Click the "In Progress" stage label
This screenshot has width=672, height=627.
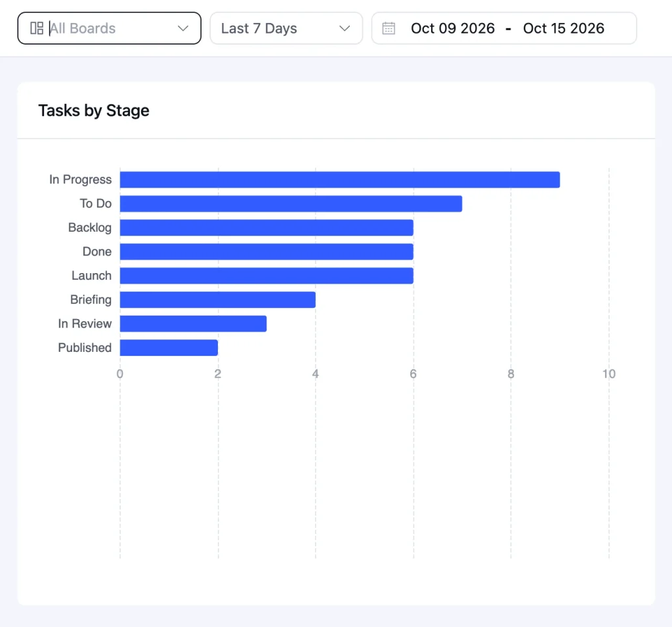(x=80, y=179)
